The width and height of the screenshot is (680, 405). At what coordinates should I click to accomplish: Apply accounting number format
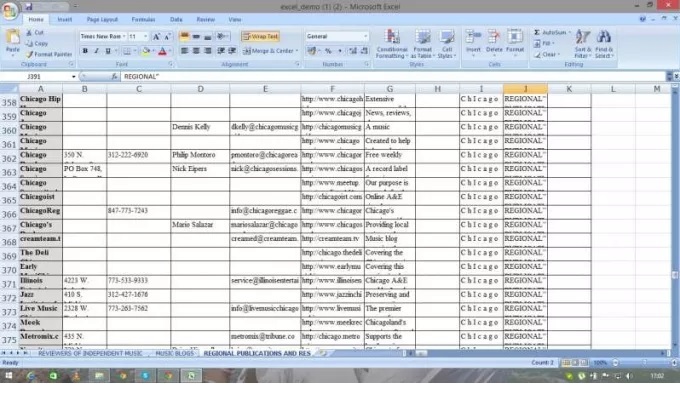click(x=311, y=51)
